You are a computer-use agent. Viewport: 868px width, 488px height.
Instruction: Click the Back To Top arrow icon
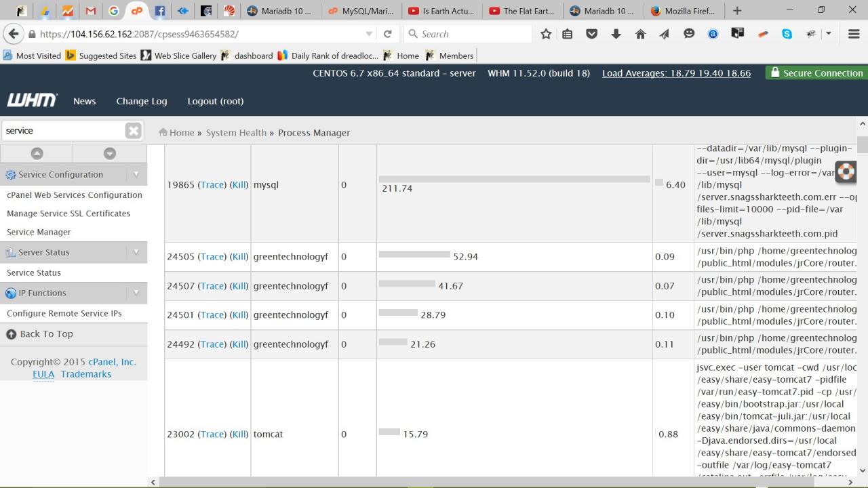11,334
